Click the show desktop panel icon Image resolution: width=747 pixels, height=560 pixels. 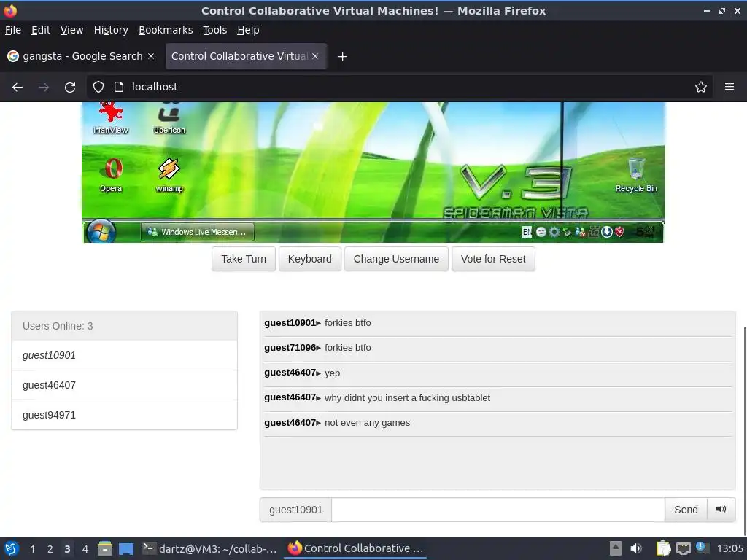[126, 548]
